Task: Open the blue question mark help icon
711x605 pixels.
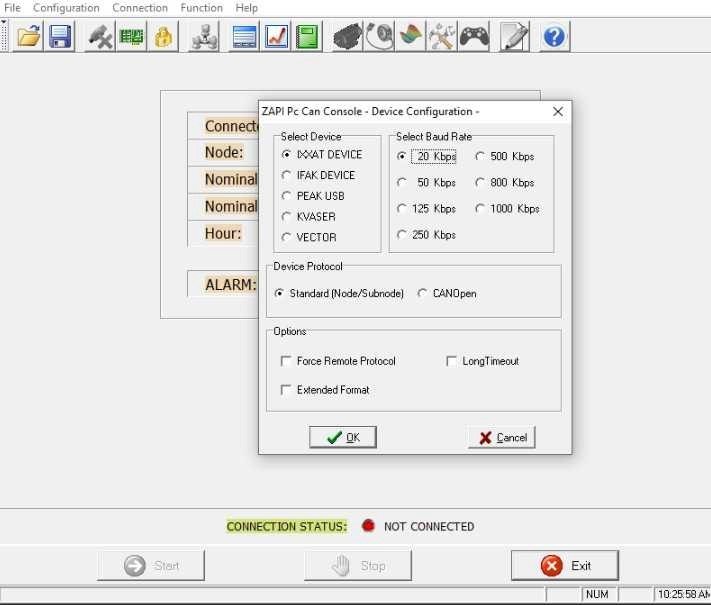Action: [x=554, y=36]
